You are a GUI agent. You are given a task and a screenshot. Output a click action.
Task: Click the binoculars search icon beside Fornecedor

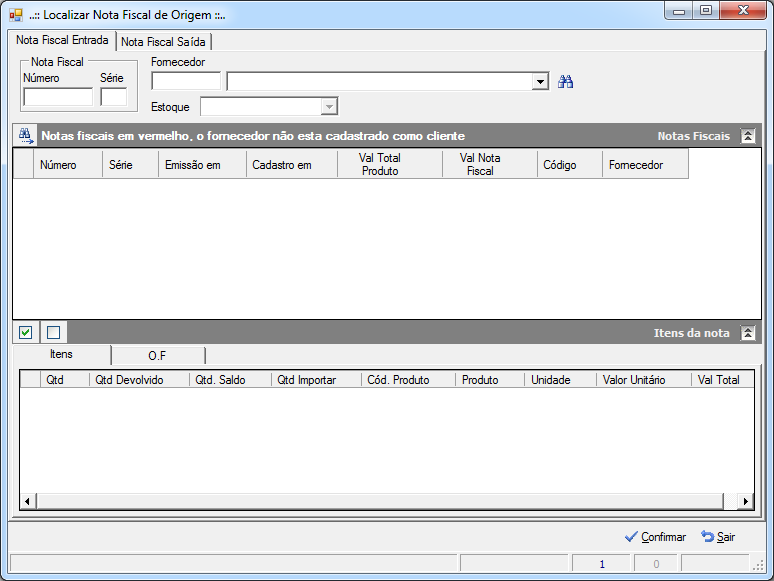(565, 81)
